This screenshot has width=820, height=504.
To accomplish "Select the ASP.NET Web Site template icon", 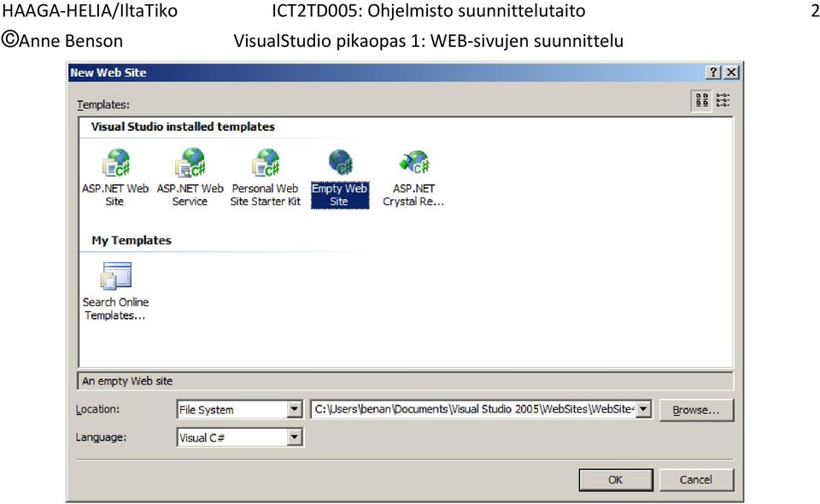I will pos(115,179).
